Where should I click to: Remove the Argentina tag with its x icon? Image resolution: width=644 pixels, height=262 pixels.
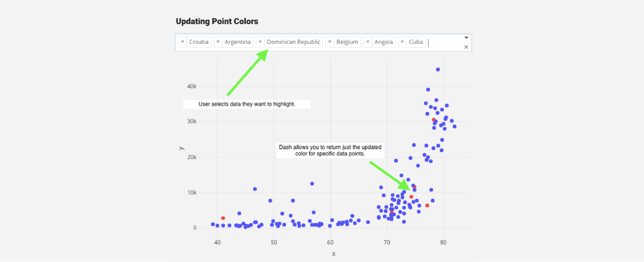(218, 42)
